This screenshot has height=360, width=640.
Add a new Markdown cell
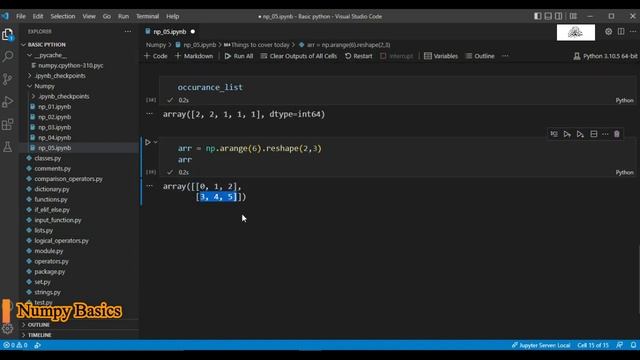pyautogui.click(x=194, y=56)
